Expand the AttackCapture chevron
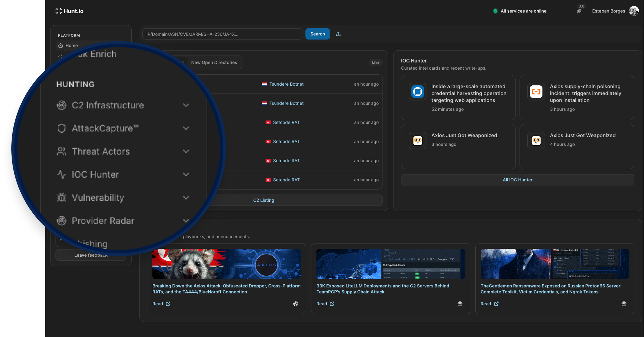Image resolution: width=644 pixels, height=337 pixels. 186,128
